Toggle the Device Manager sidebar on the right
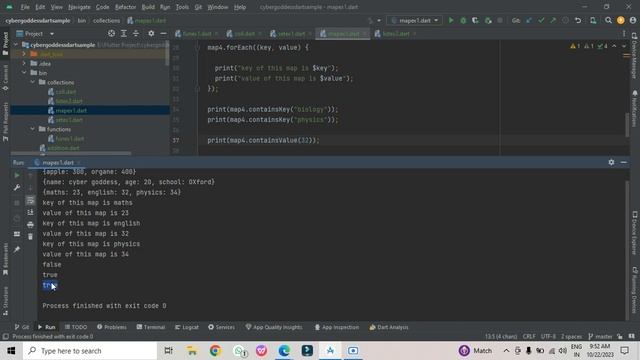640x360 pixels. [x=634, y=56]
